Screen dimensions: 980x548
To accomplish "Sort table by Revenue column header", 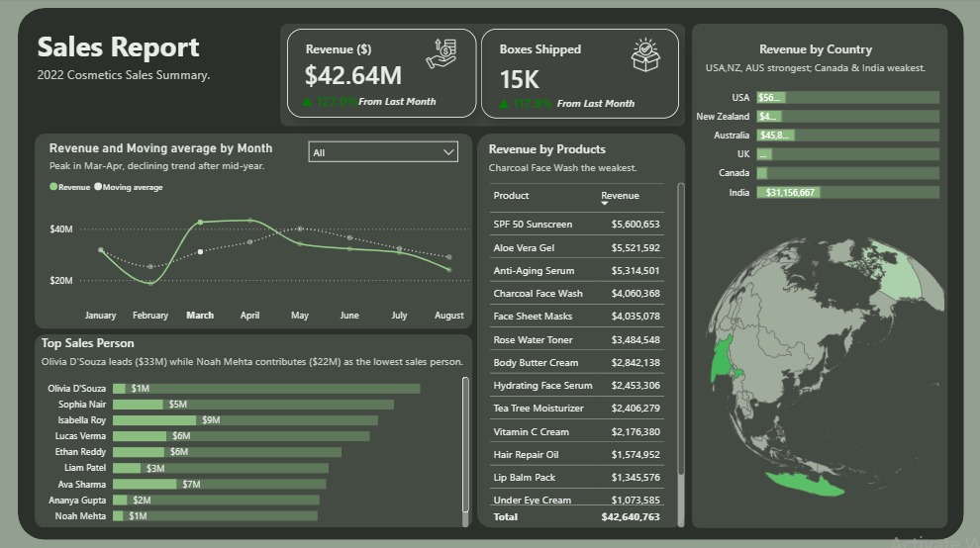I will [x=620, y=196].
